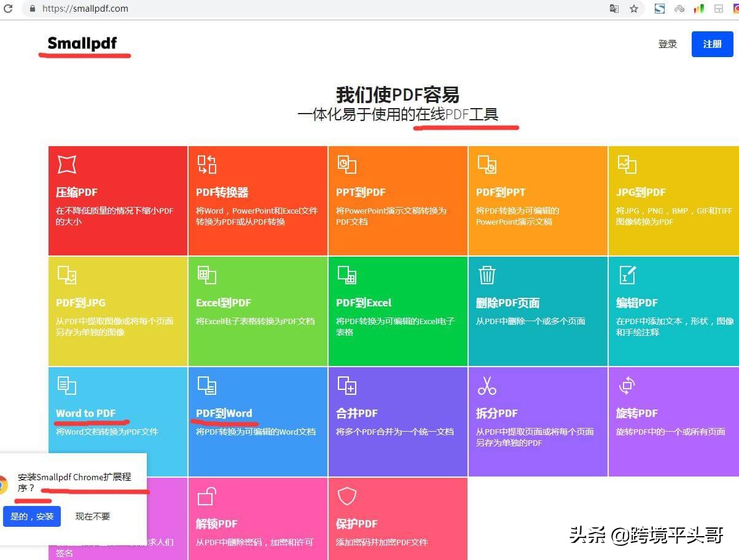Open the 编辑PDF tool title

[x=637, y=303]
